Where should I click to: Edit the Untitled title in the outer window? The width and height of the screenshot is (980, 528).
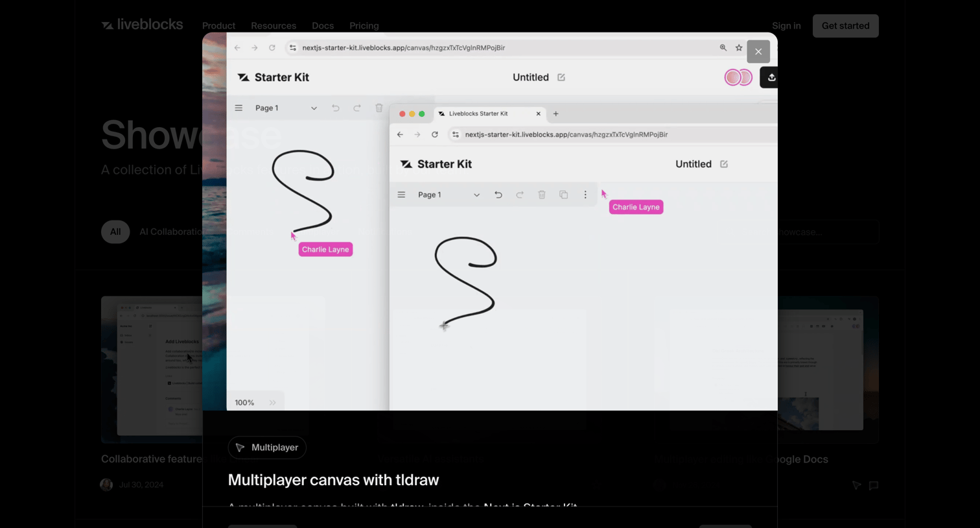tap(561, 77)
